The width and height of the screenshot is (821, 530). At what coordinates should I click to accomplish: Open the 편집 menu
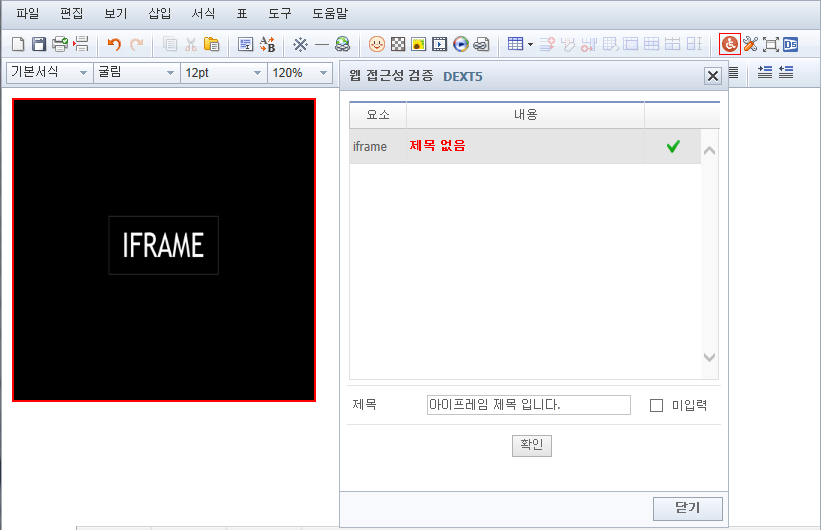coord(72,14)
